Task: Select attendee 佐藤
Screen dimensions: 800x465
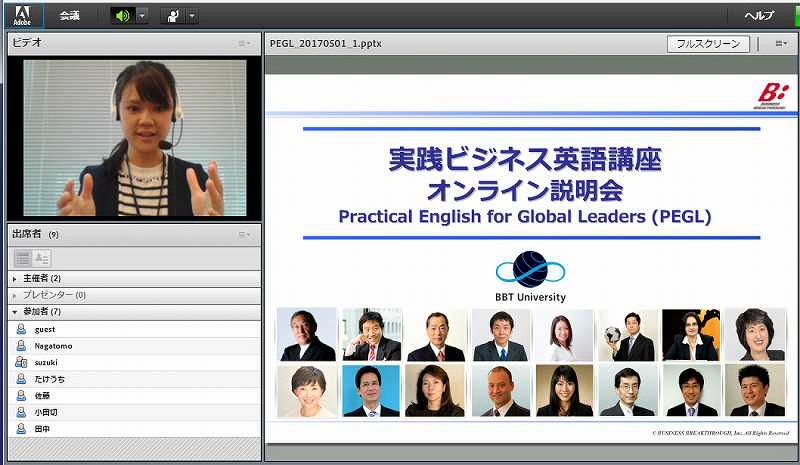Action: click(x=134, y=396)
